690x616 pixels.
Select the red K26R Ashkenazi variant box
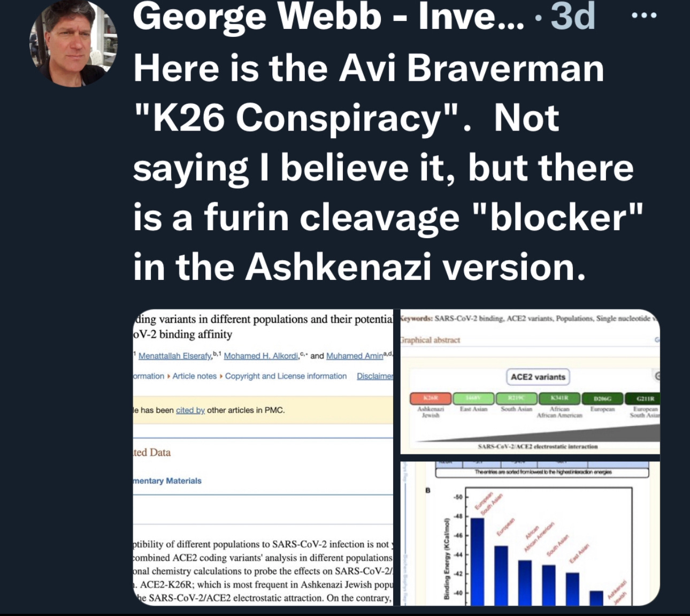431,398
